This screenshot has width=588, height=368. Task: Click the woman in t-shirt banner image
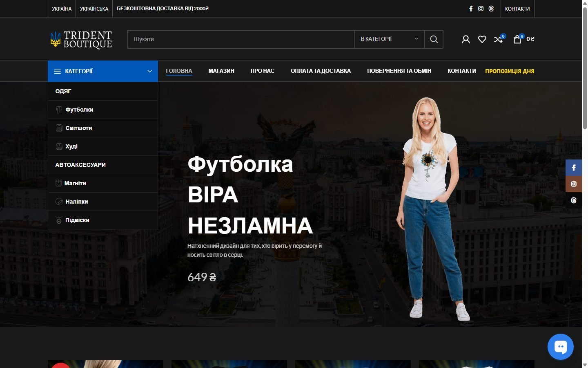[x=433, y=209]
